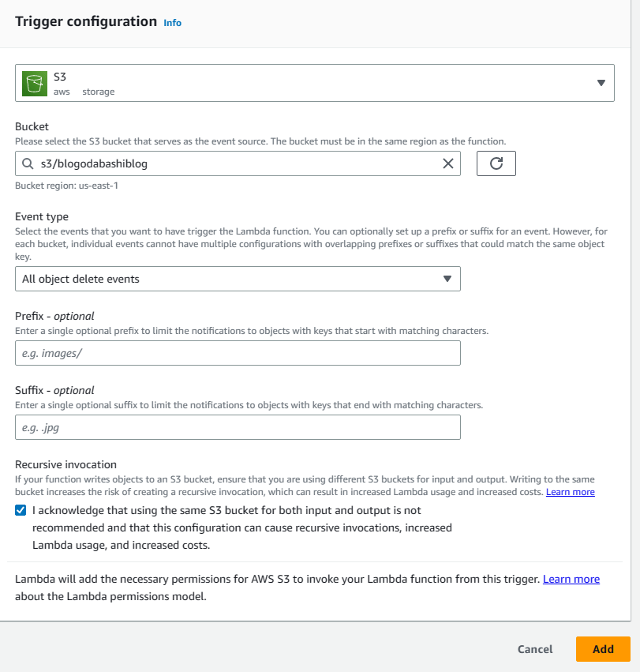Click the orange Add button
Viewport: 640px width, 672px height.
(x=603, y=649)
